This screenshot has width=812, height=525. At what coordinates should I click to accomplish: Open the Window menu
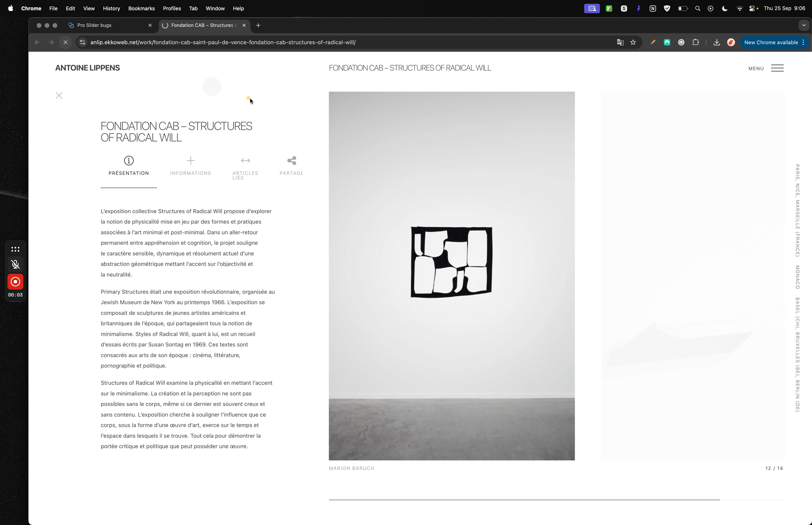pyautogui.click(x=215, y=8)
